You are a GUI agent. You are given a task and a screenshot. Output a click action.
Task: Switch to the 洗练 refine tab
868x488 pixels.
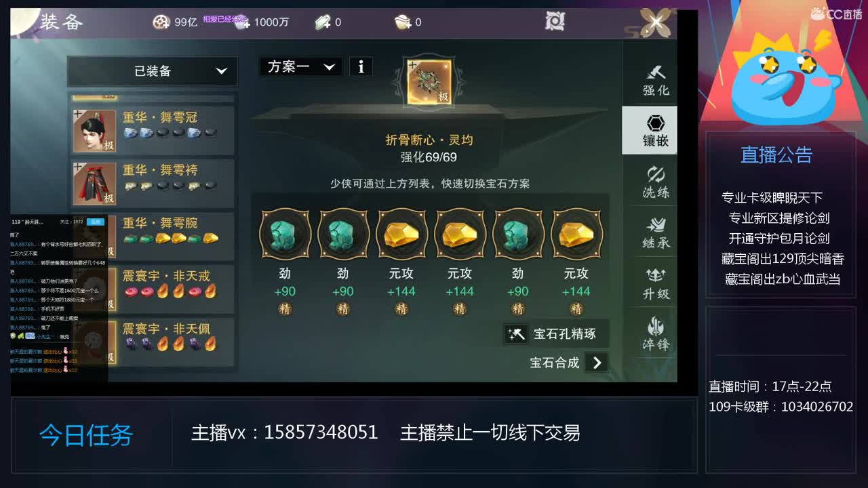[656, 182]
